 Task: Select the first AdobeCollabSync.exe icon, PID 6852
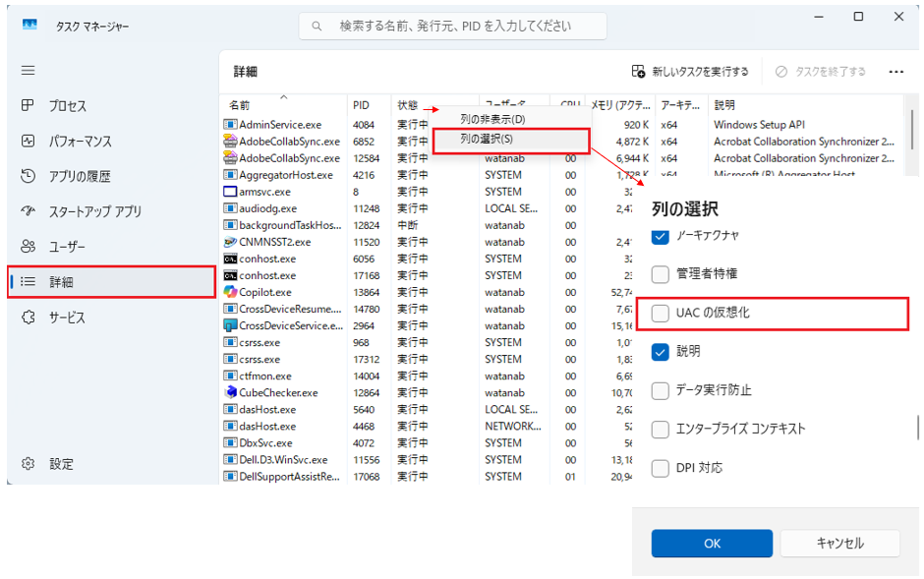point(230,142)
